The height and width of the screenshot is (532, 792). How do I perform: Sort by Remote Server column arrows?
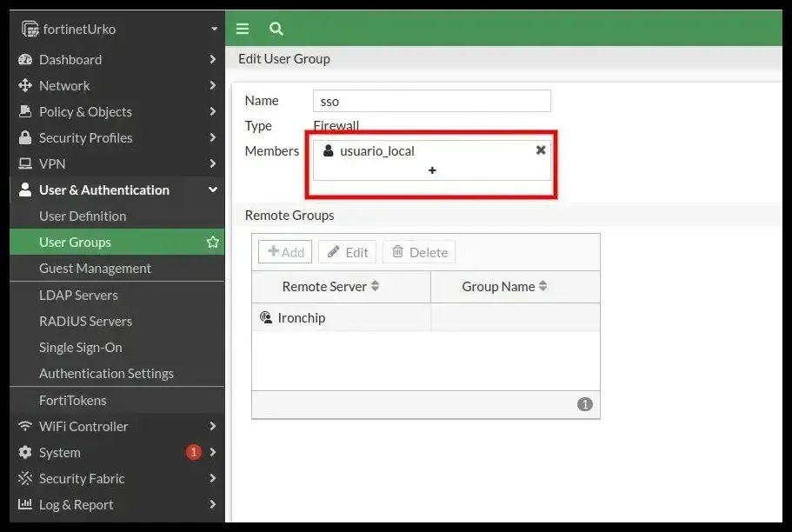click(375, 286)
